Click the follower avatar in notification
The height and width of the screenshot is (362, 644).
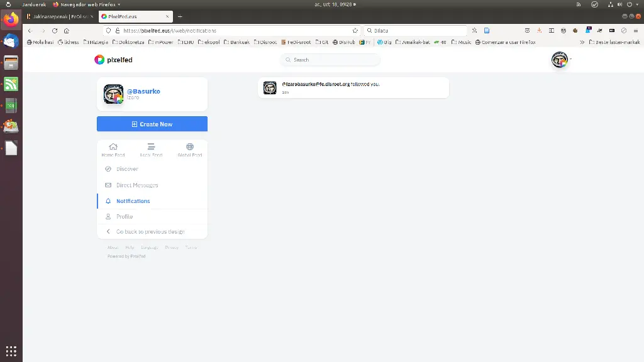[270, 87]
